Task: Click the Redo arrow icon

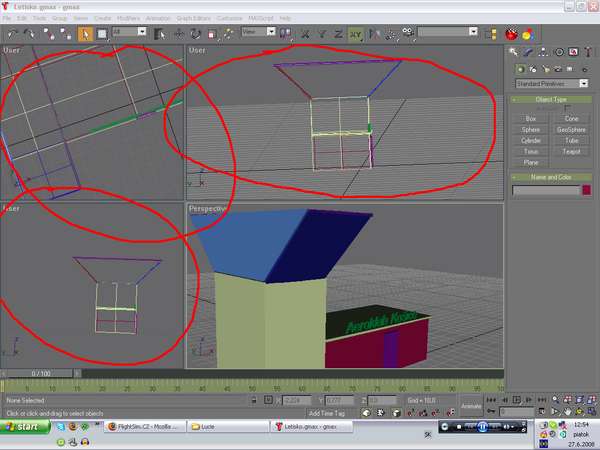Action: tap(29, 34)
